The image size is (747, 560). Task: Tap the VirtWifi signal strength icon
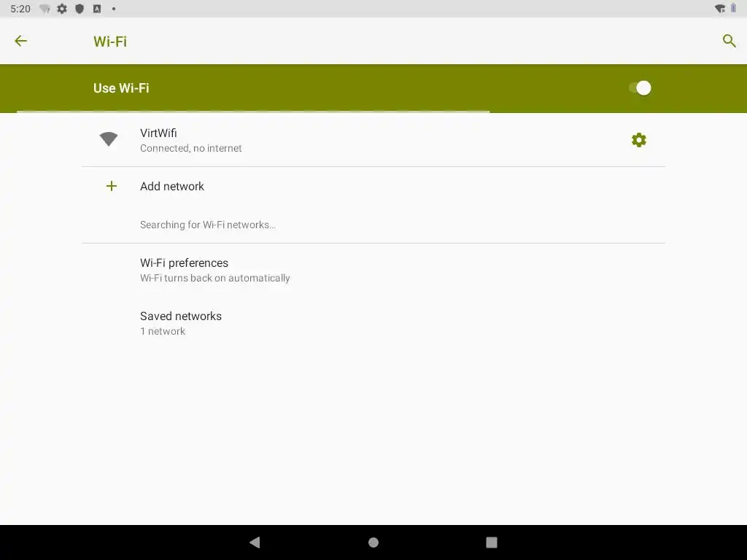(109, 139)
